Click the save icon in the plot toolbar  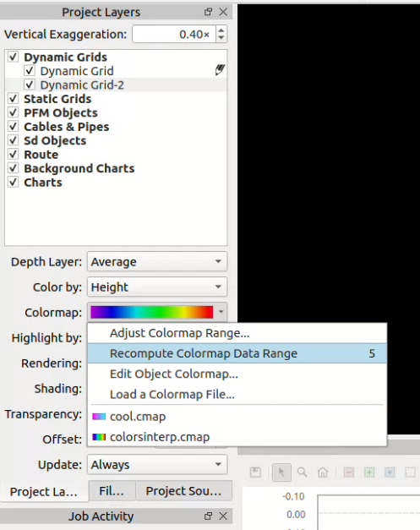coord(255,473)
